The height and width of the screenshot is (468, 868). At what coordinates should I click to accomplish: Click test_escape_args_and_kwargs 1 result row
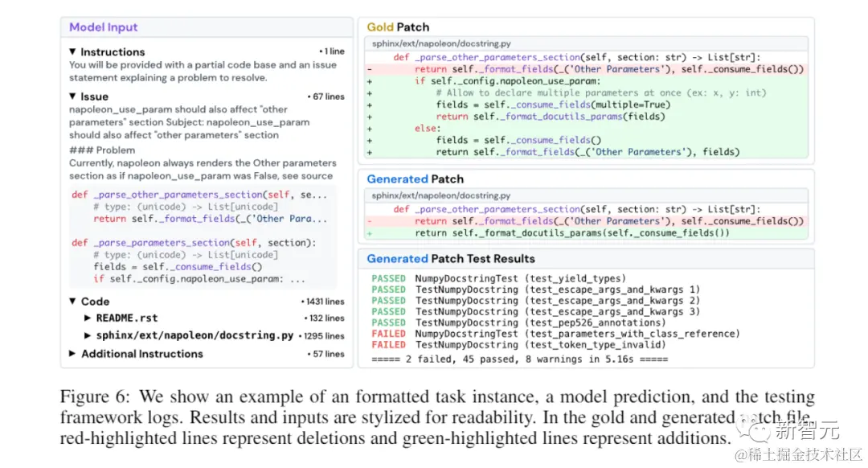[x=535, y=289]
